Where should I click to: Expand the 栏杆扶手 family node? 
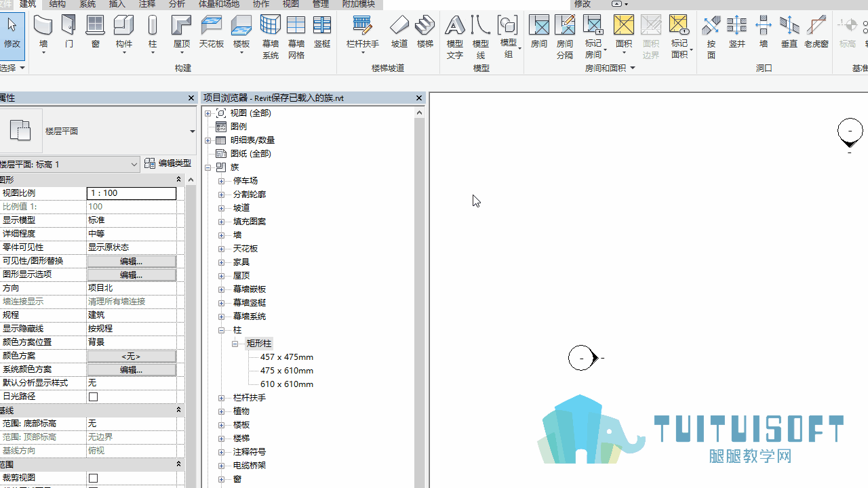click(221, 398)
